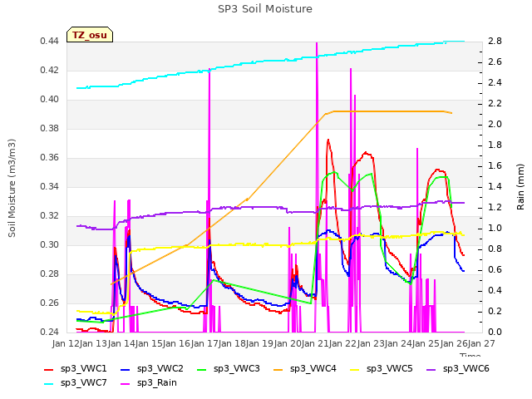Click the 2.8 right axis value

495,42
